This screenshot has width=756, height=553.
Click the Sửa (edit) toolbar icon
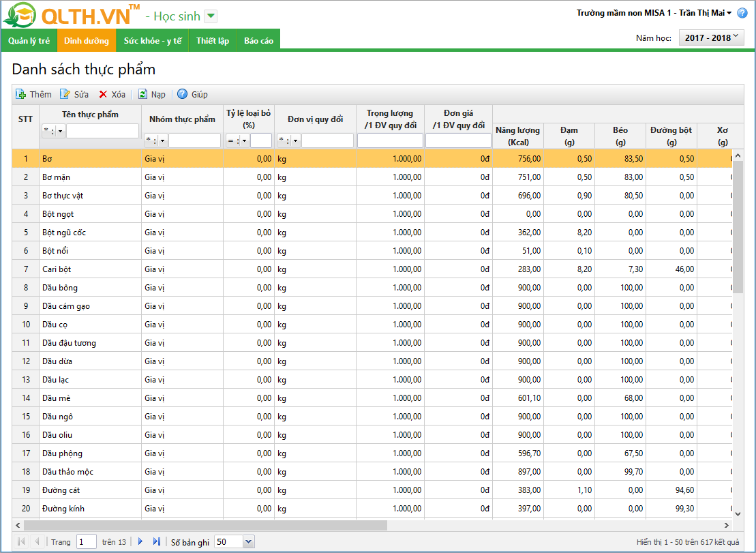[65, 94]
